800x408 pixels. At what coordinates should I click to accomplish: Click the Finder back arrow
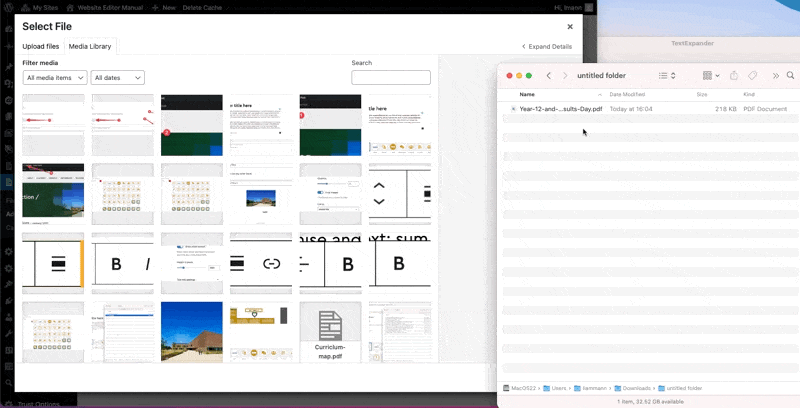click(x=548, y=76)
